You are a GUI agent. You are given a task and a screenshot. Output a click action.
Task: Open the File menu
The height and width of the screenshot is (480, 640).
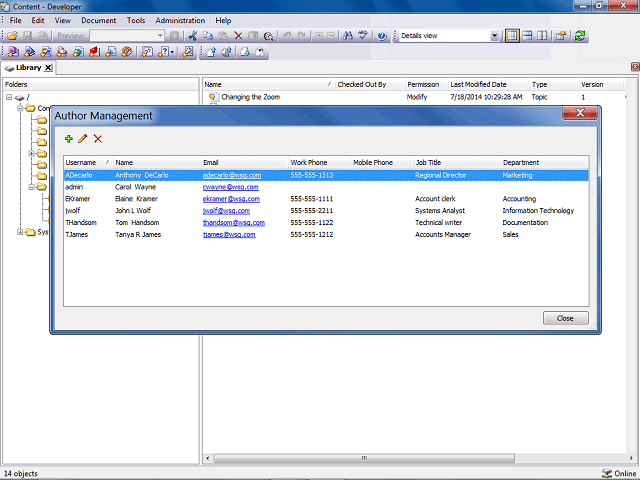pos(16,20)
